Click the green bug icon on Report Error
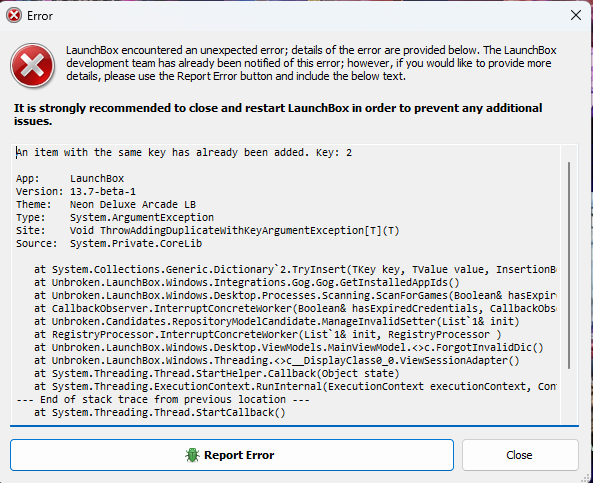The height and width of the screenshot is (483, 593). point(192,455)
